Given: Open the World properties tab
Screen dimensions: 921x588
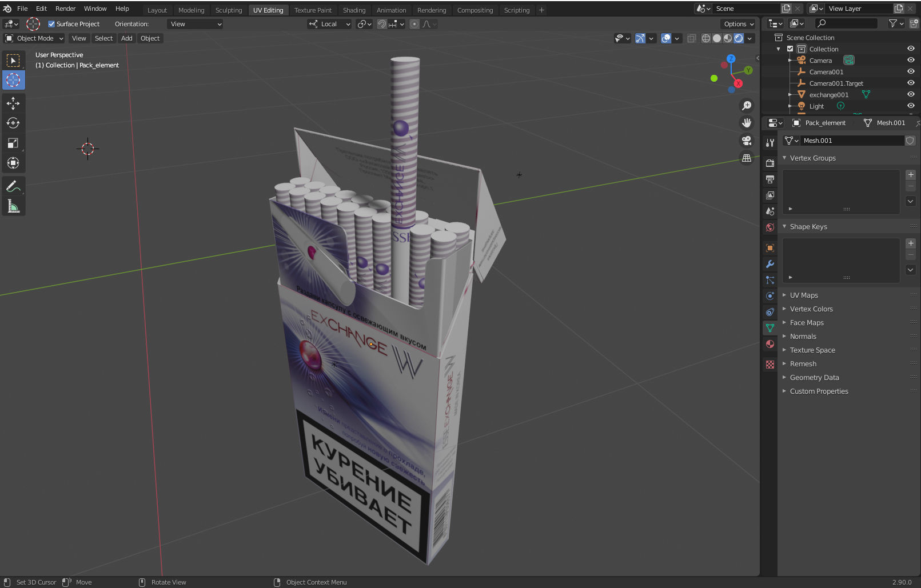Looking at the screenshot, I should 770,227.
